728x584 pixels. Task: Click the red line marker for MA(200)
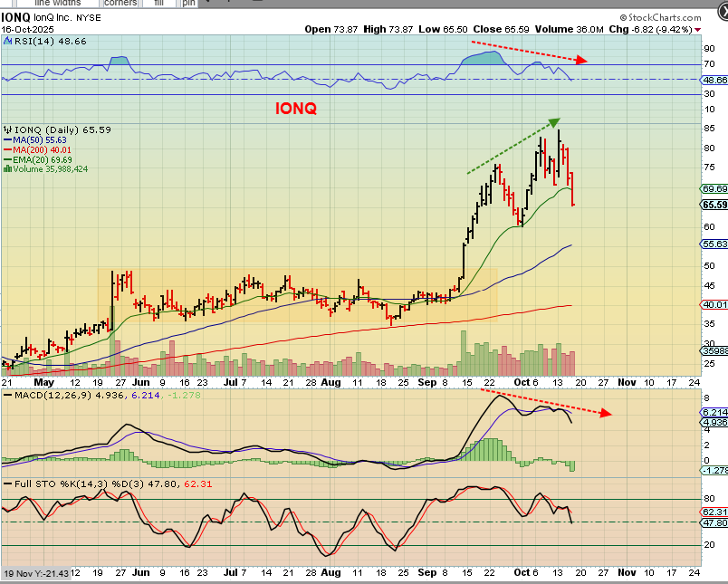tap(8, 149)
